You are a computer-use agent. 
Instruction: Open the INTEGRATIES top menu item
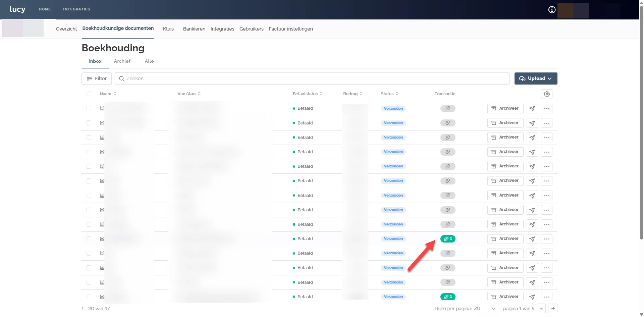[x=76, y=9]
